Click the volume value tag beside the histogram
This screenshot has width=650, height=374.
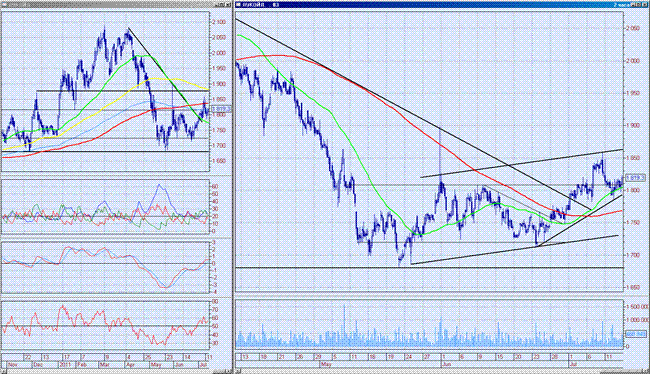636,334
